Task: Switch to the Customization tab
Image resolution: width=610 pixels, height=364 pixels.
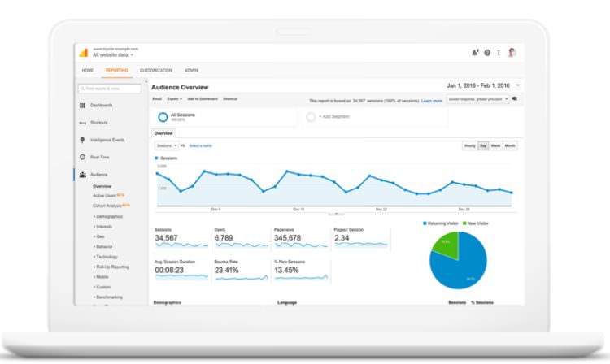Action: point(155,71)
